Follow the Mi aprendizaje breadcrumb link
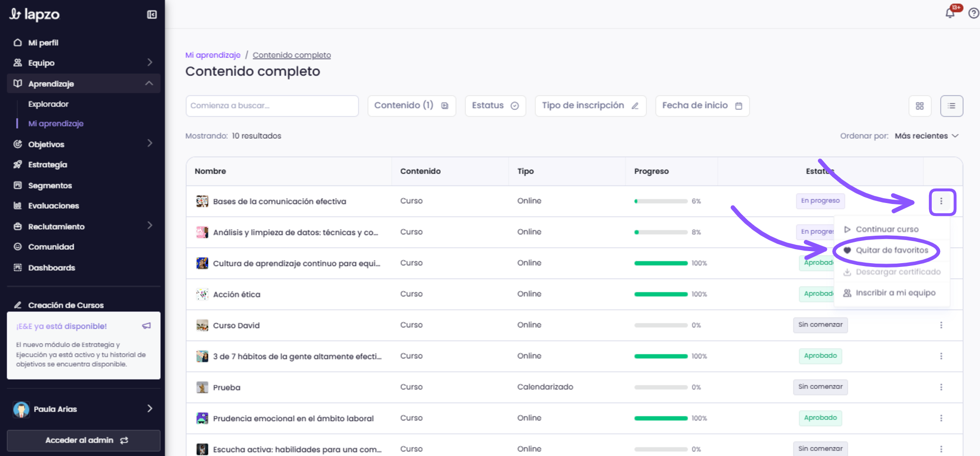Viewport: 980px width, 456px height. tap(213, 55)
